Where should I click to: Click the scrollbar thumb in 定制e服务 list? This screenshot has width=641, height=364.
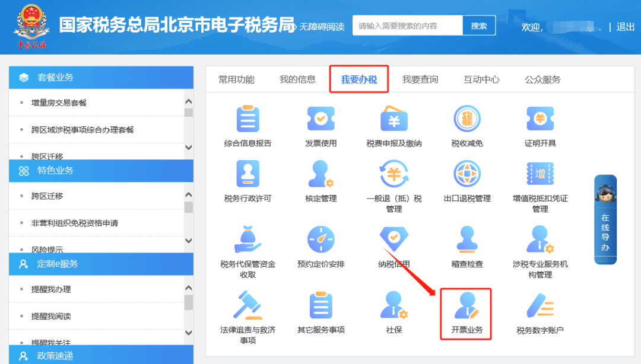(x=189, y=303)
